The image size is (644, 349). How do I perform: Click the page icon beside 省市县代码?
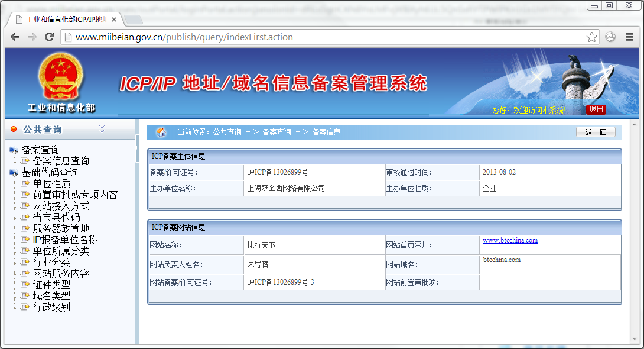tap(25, 217)
